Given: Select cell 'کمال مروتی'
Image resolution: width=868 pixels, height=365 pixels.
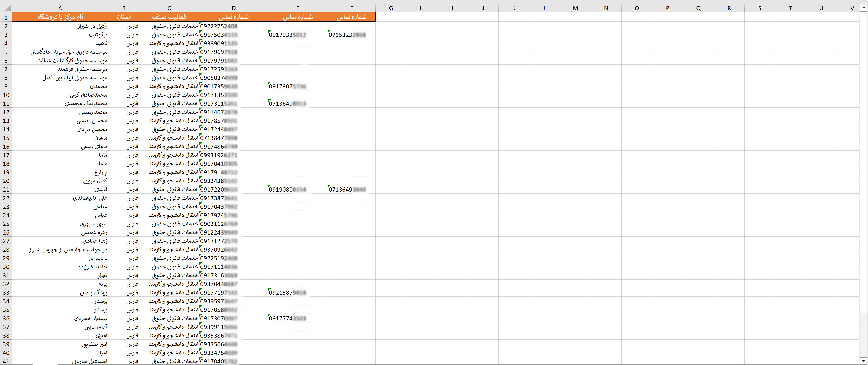Looking at the screenshot, I should 60,181.
